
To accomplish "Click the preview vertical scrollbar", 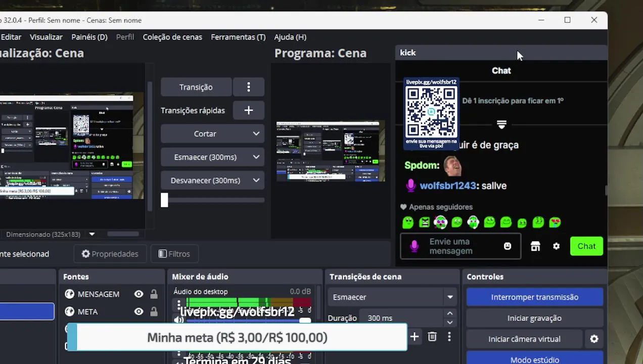I will click(150, 147).
